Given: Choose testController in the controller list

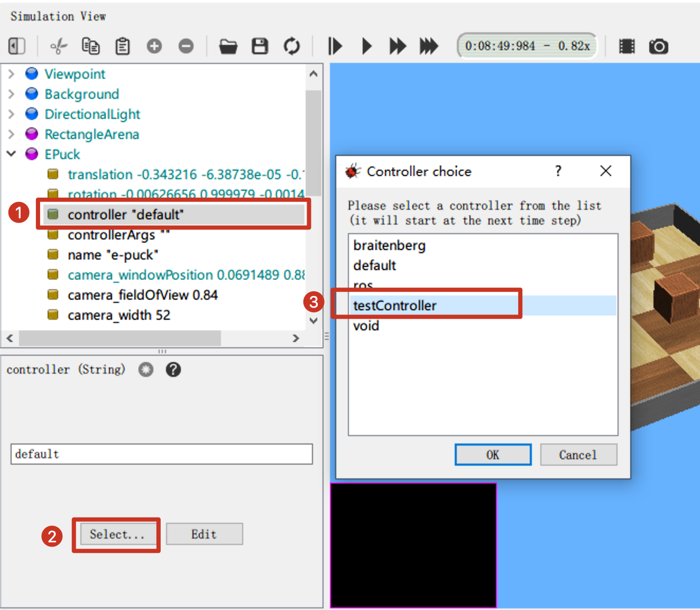Looking at the screenshot, I should [483, 306].
